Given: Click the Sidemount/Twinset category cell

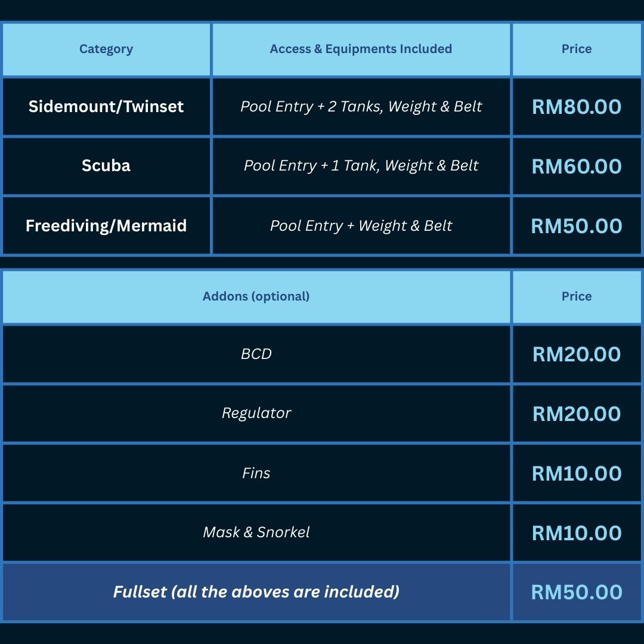Looking at the screenshot, I should 106,107.
